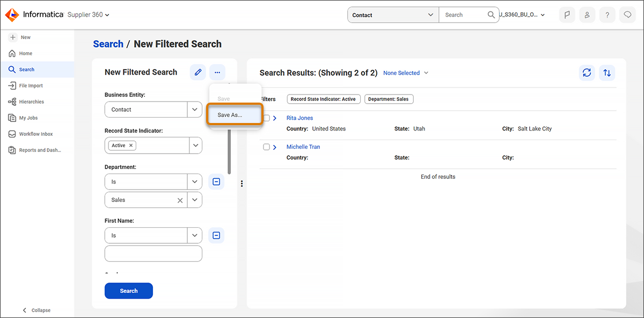Click the 'End of results' text
The image size is (644, 318).
pos(438,177)
